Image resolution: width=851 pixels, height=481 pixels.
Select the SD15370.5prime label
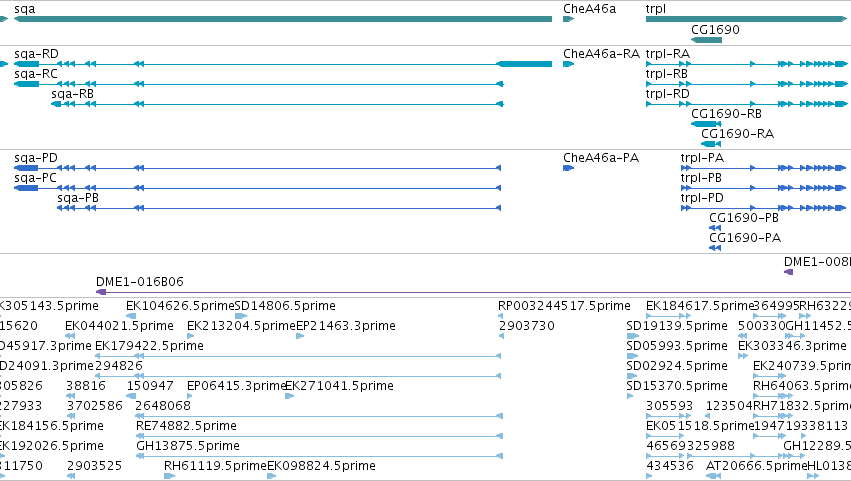click(x=677, y=386)
